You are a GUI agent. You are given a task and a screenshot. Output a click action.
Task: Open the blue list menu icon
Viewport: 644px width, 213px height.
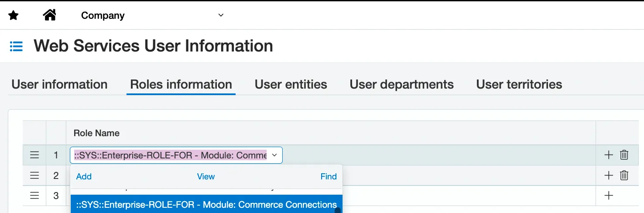pos(16,46)
